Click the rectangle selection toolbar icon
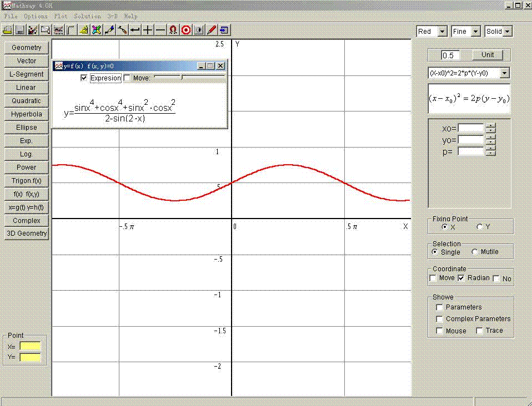The image size is (532, 406). pyautogui.click(x=46, y=30)
